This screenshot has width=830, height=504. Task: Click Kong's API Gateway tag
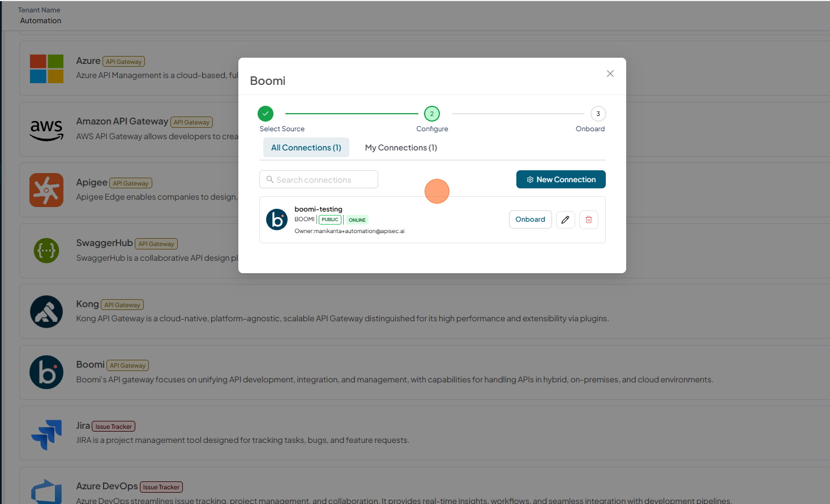(x=122, y=305)
